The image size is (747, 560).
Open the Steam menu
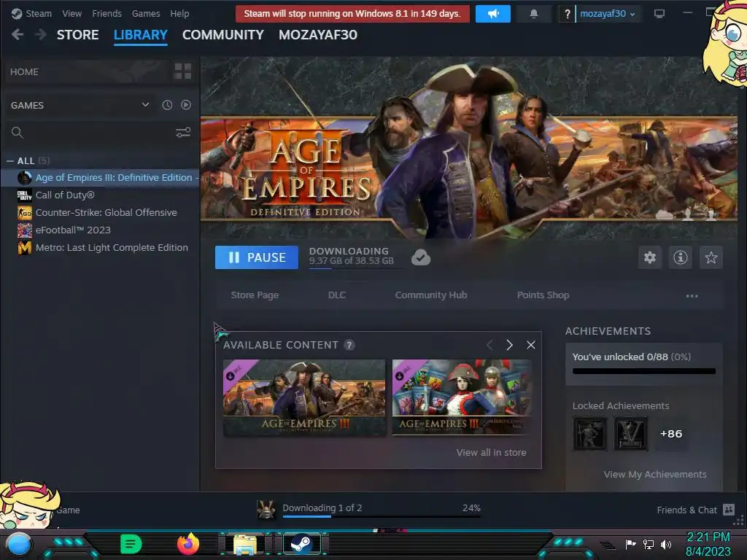[x=39, y=13]
